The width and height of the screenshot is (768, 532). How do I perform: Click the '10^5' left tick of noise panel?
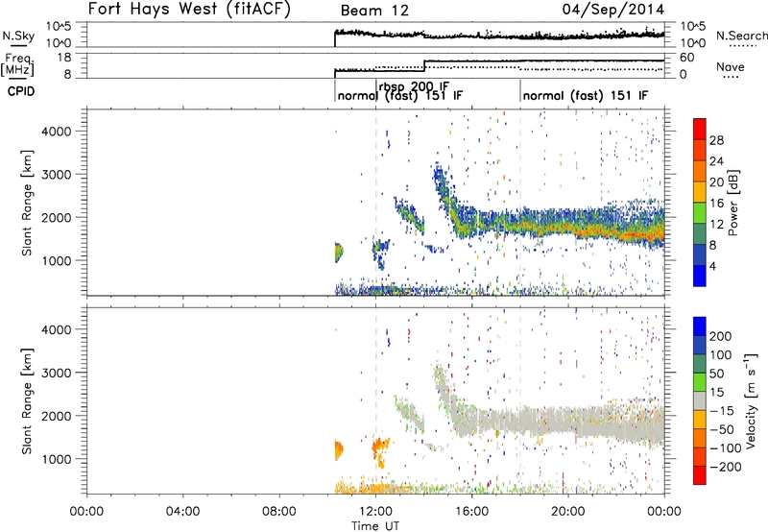pyautogui.click(x=59, y=26)
